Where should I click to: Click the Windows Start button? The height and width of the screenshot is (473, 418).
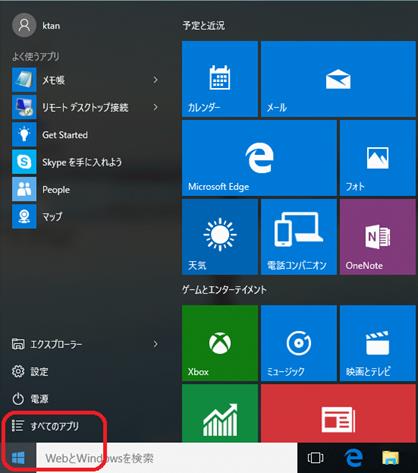18,458
